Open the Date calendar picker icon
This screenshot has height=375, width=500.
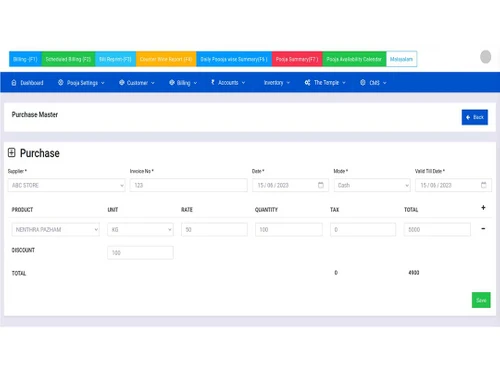(x=321, y=185)
